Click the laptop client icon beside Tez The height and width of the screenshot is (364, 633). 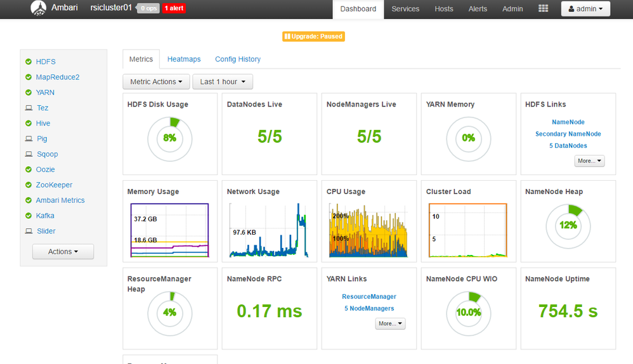tap(29, 108)
